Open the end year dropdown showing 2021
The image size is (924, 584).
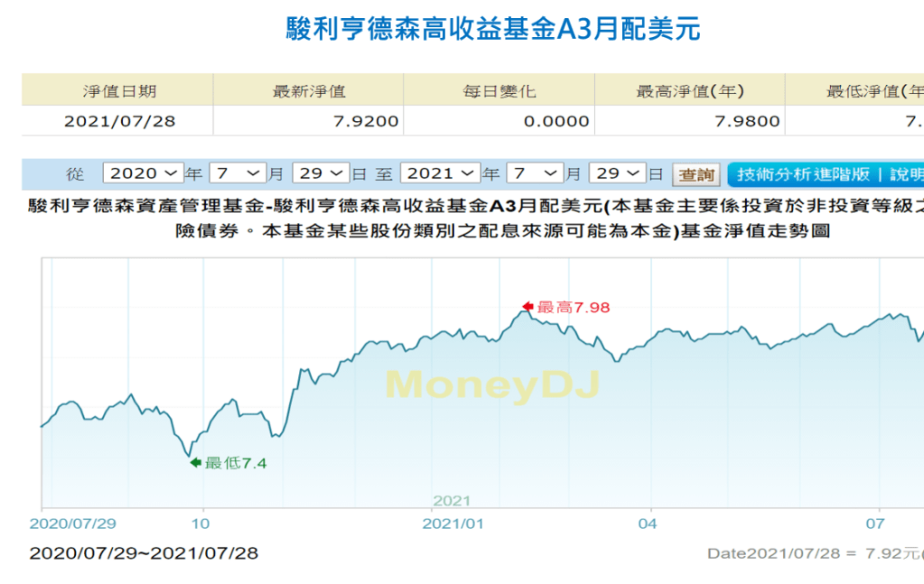pos(440,173)
